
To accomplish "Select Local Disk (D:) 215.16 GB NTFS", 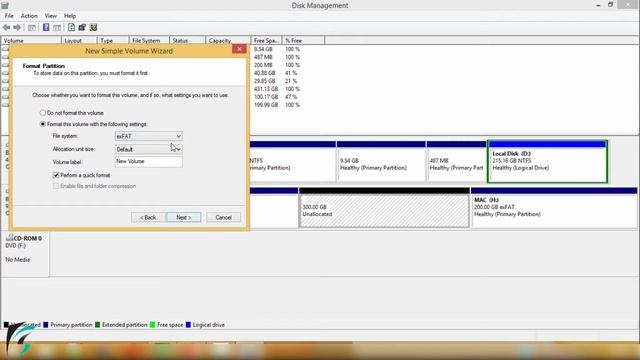I will (x=547, y=162).
